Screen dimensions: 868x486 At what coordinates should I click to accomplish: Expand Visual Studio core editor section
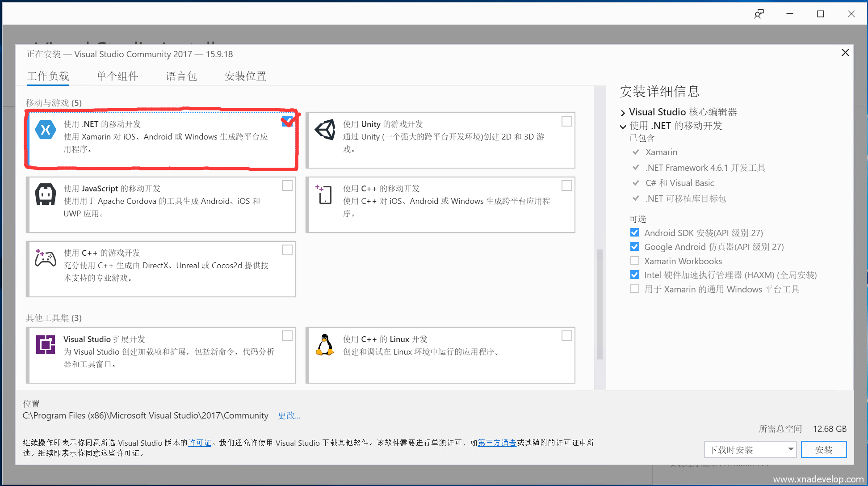pos(623,113)
